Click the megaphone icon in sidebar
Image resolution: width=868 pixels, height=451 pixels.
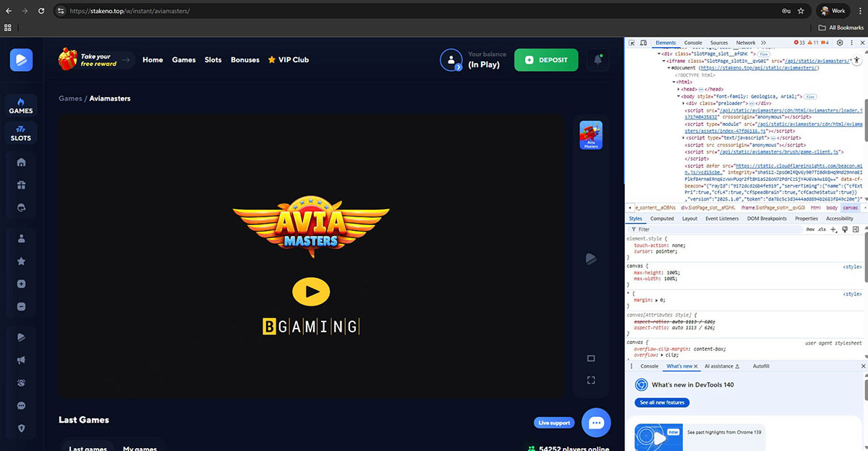[x=22, y=360]
